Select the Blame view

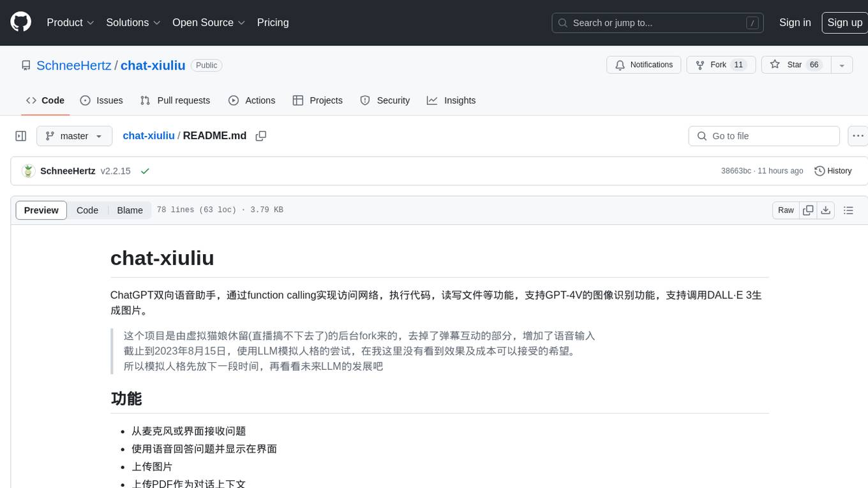coord(130,210)
